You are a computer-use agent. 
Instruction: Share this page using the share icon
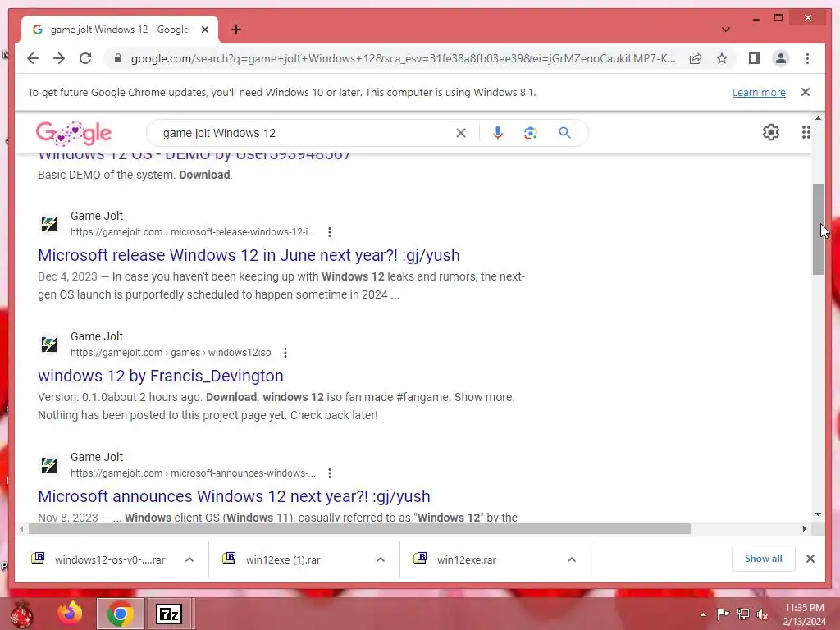[x=696, y=58]
